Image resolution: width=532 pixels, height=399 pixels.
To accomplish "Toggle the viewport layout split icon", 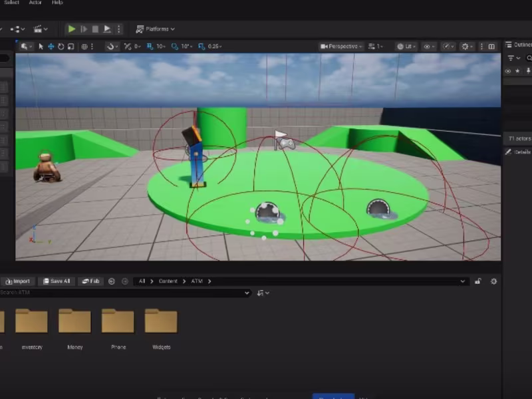I will click(491, 47).
